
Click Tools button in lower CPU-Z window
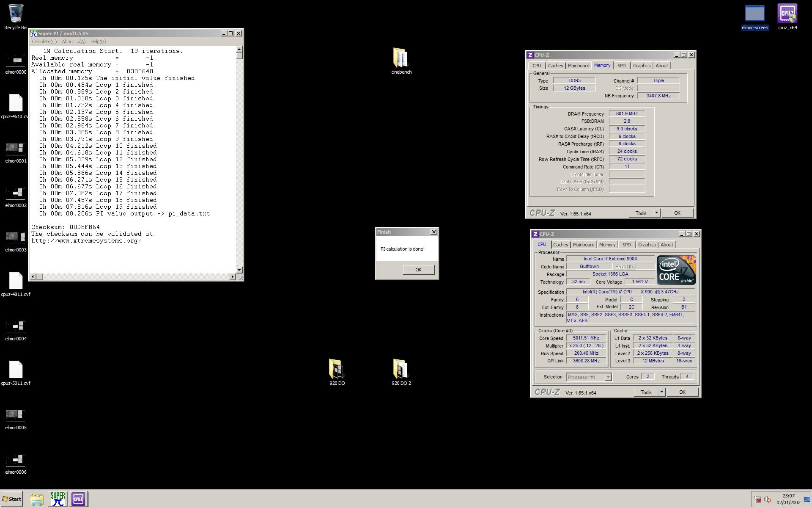pyautogui.click(x=646, y=392)
